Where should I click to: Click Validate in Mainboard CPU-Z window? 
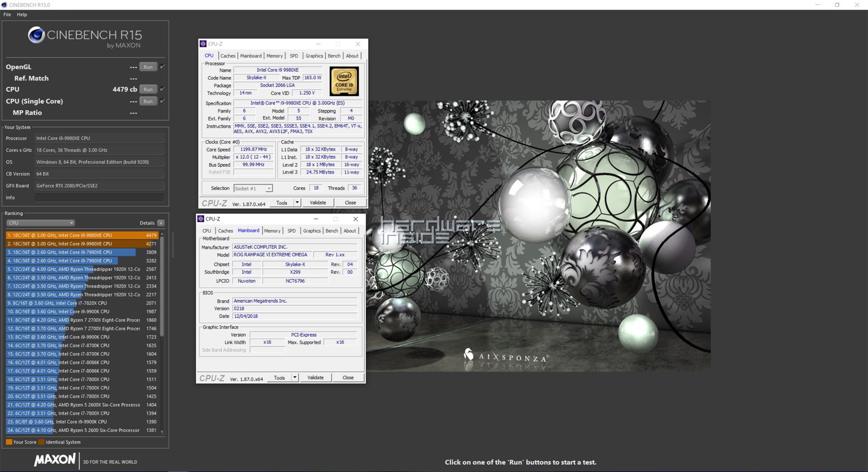[x=316, y=378]
